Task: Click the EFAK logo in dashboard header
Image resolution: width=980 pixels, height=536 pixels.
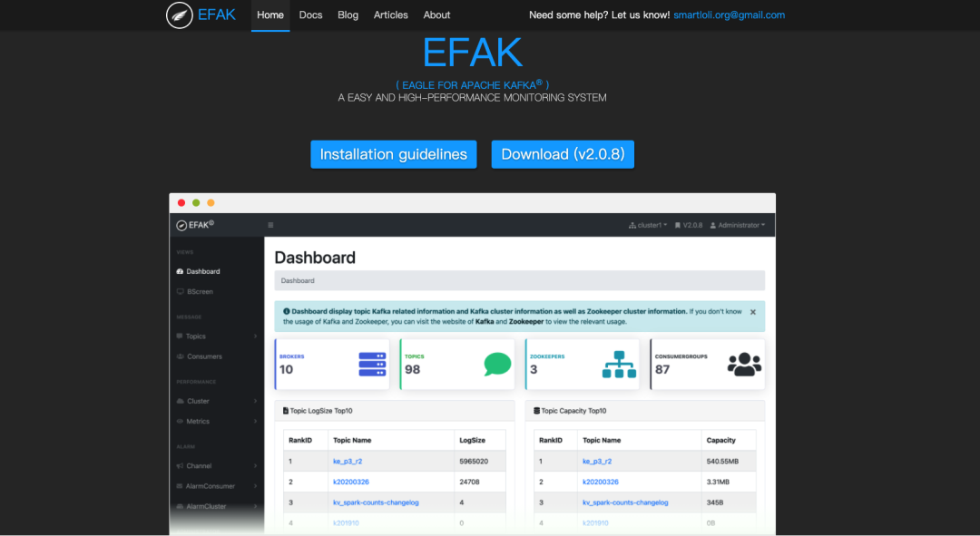Action: tap(195, 225)
